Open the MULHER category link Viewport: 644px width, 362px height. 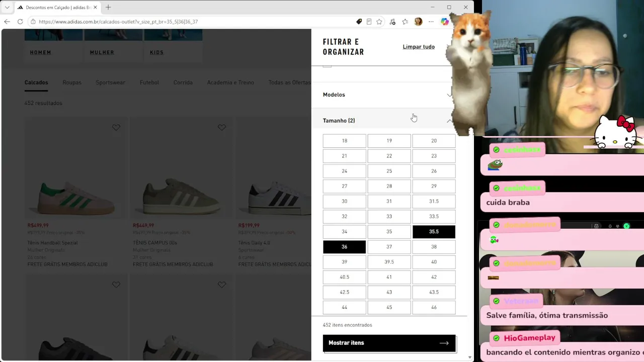tap(102, 52)
